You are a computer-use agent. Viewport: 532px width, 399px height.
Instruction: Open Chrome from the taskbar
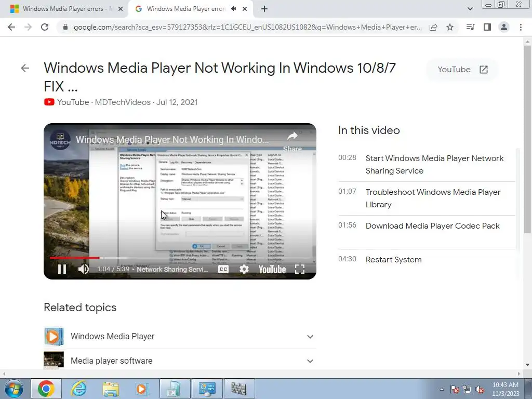pyautogui.click(x=46, y=389)
